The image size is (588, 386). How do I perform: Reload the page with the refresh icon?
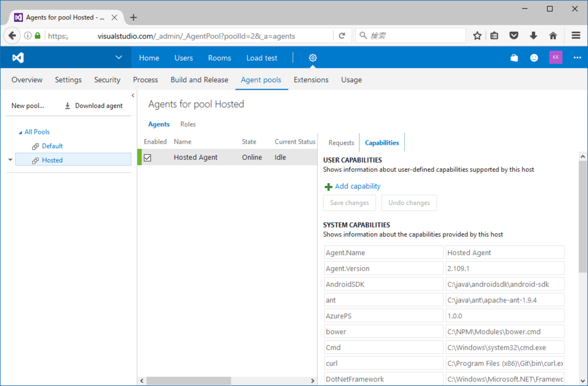pyautogui.click(x=342, y=36)
